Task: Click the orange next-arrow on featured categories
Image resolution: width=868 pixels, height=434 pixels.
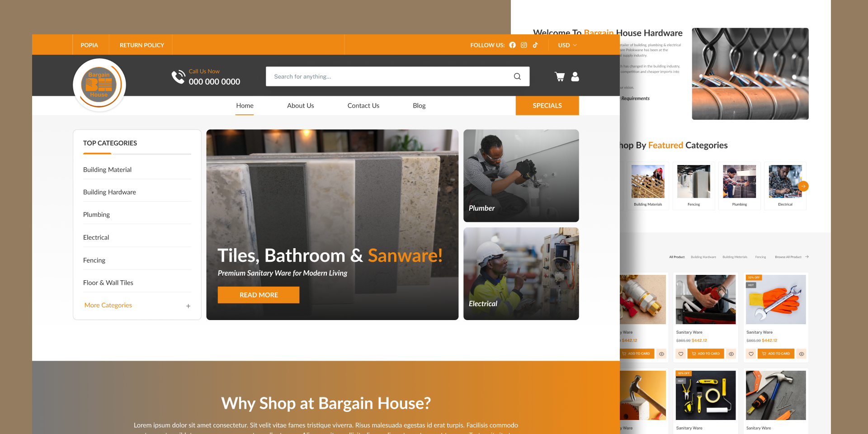Action: coord(803,186)
